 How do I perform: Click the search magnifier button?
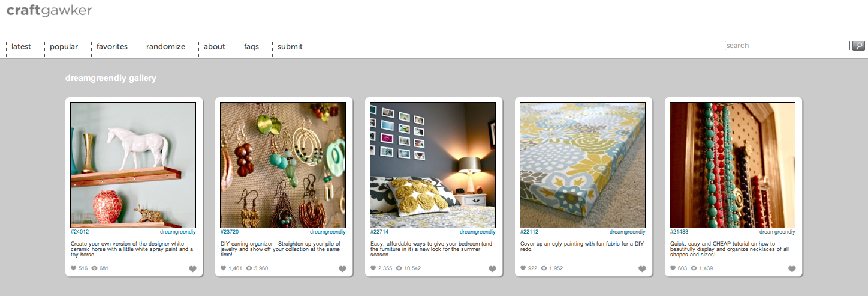pyautogui.click(x=858, y=46)
